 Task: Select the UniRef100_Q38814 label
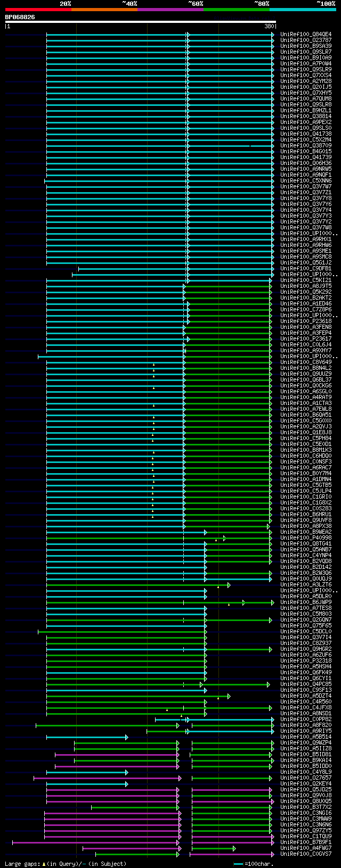(306, 117)
